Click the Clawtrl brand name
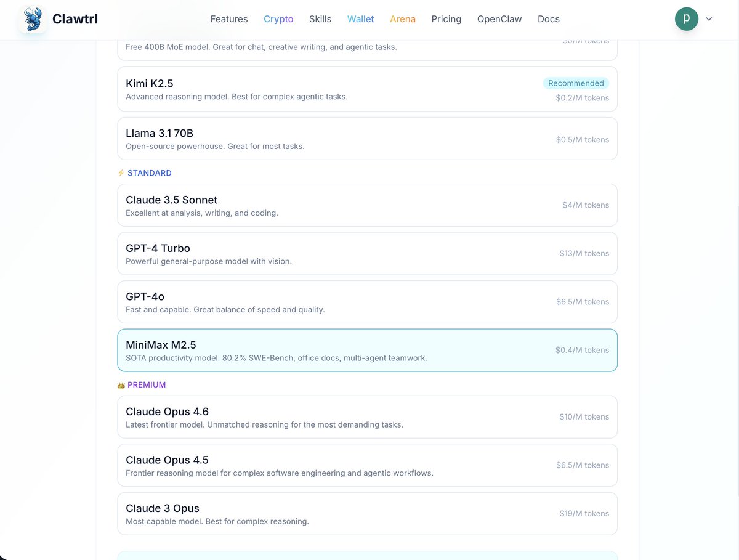739x560 pixels. (x=75, y=19)
